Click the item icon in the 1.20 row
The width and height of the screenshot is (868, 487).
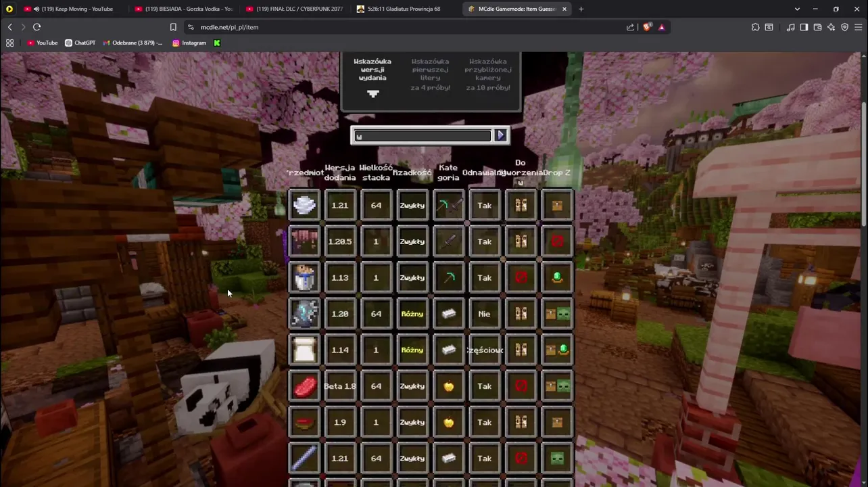pyautogui.click(x=304, y=314)
